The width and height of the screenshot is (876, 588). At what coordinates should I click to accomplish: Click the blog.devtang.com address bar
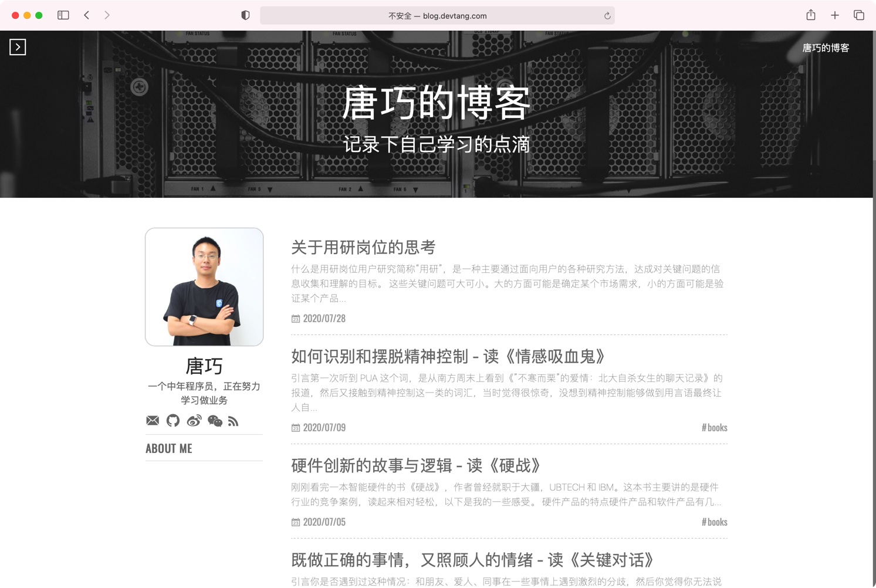pyautogui.click(x=437, y=16)
